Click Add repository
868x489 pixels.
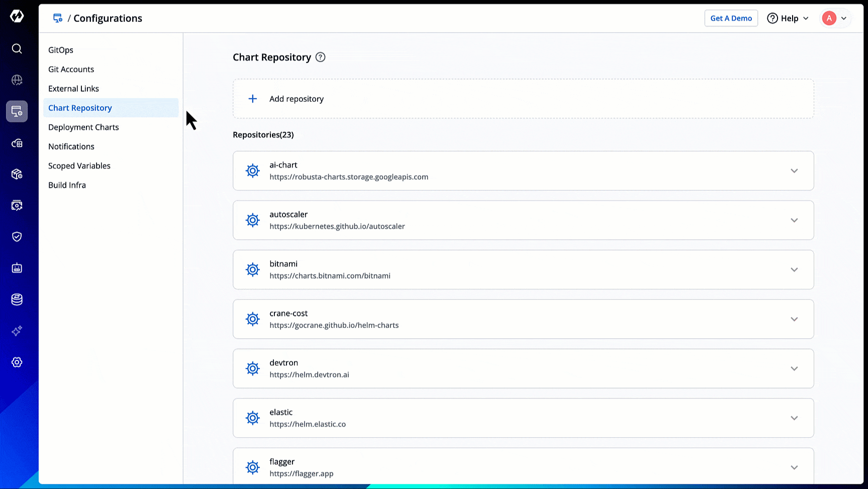coord(296,99)
